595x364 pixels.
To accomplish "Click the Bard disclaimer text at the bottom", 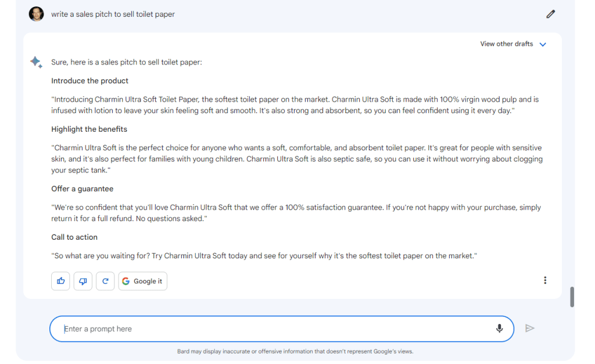I will [295, 351].
